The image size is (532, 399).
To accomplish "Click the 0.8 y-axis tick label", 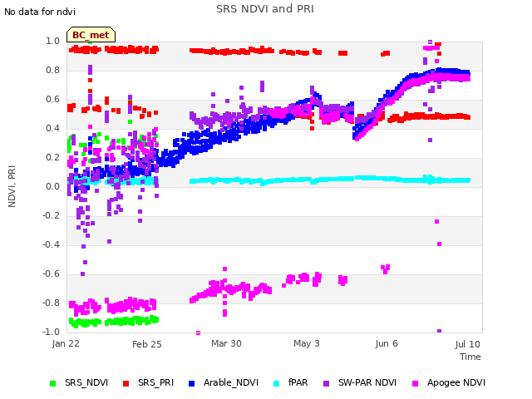I will 52,70.
